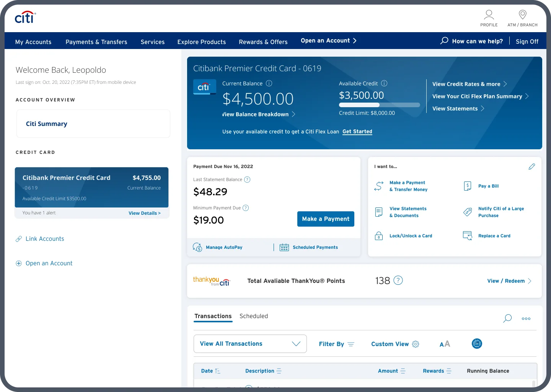Click help icon beside Last Statement Balance

point(247,180)
